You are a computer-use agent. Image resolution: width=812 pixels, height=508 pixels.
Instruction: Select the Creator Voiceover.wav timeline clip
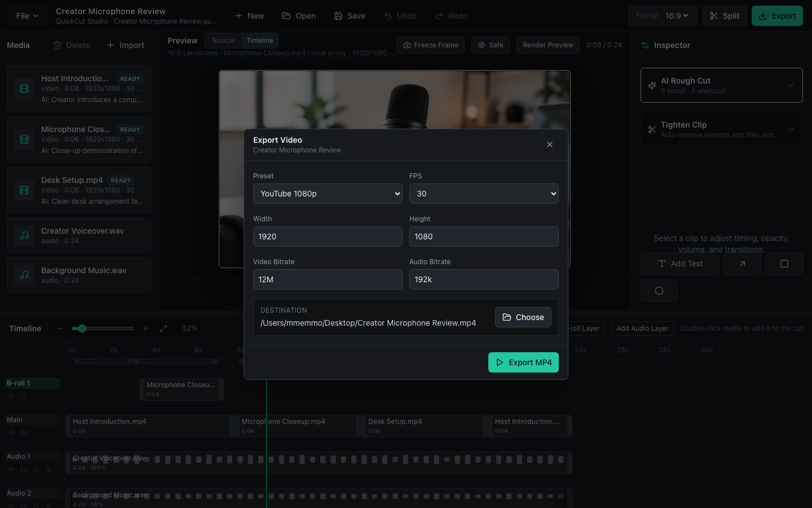pyautogui.click(x=319, y=463)
